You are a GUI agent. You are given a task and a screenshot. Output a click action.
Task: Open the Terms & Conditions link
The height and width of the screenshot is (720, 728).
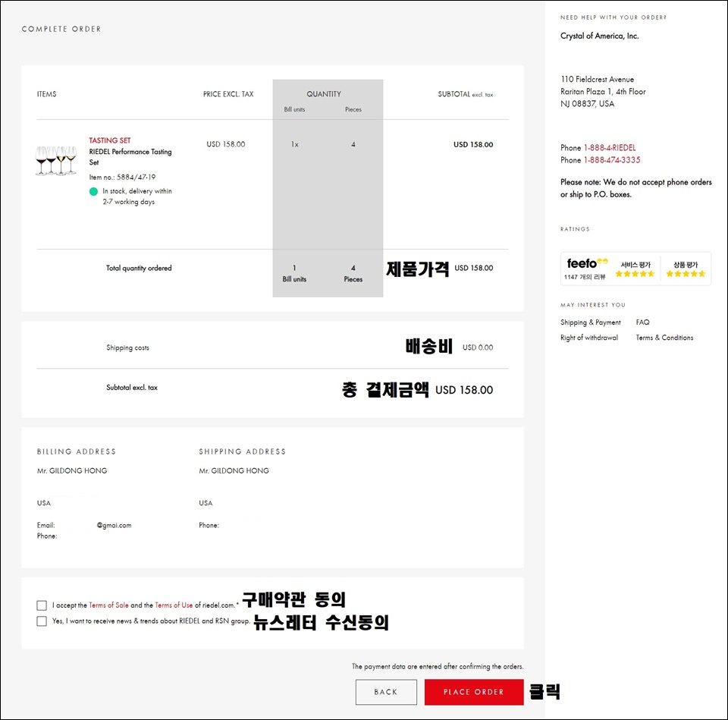(x=664, y=338)
